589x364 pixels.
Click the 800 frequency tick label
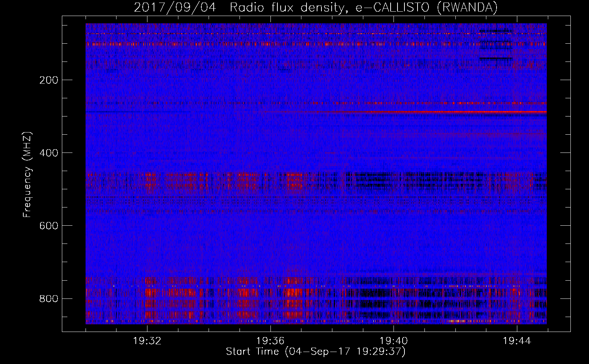pos(49,298)
